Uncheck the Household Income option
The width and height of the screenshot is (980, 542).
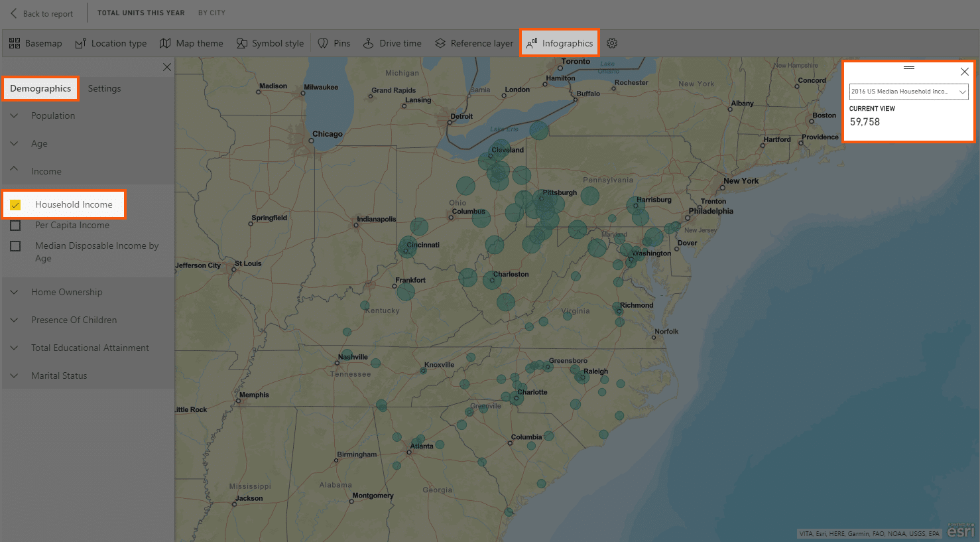15,204
